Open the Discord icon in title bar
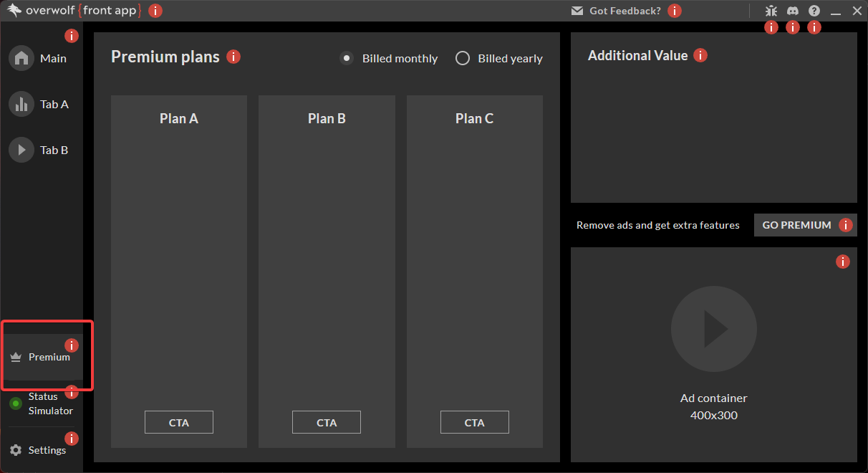868x473 pixels. click(793, 11)
